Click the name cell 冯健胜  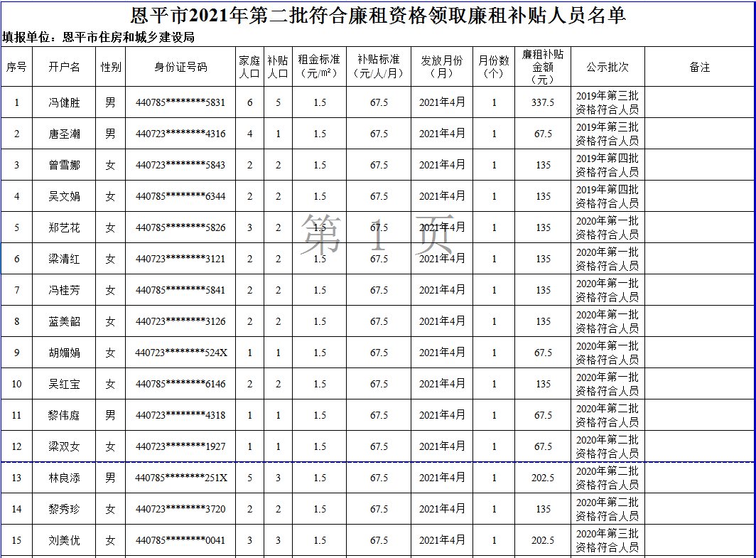pyautogui.click(x=64, y=102)
